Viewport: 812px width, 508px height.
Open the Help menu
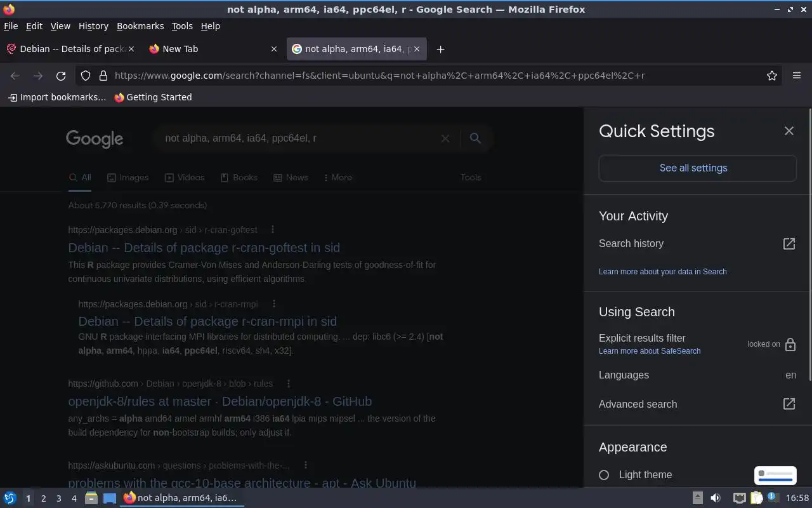click(210, 26)
